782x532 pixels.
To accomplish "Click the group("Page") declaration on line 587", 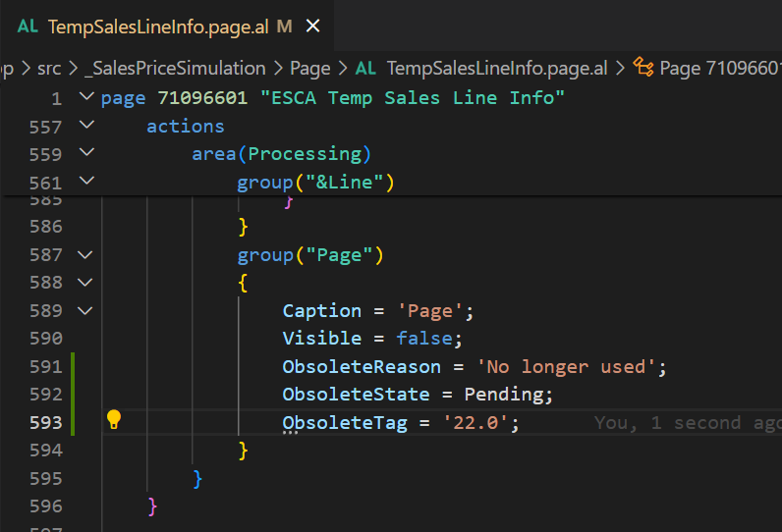I will pos(310,255).
